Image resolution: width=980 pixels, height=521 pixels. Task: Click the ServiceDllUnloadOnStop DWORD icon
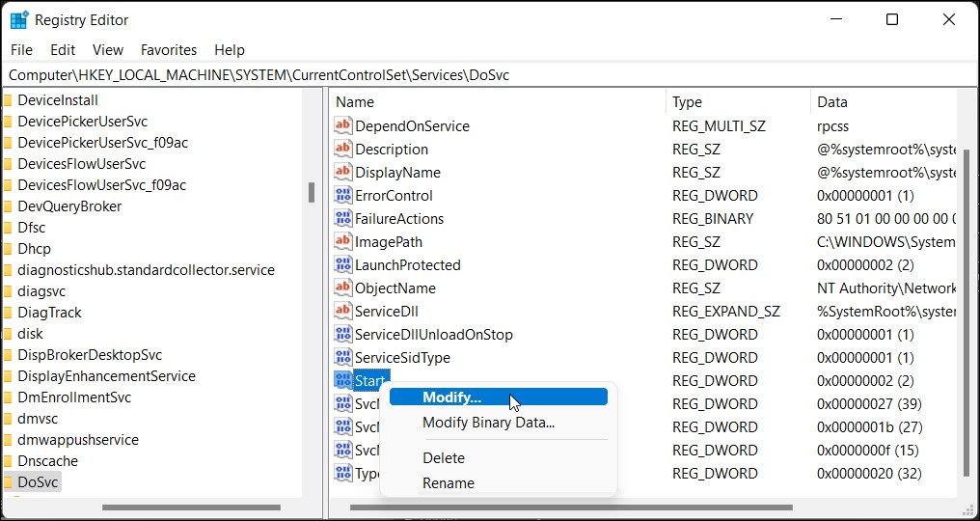pyautogui.click(x=343, y=334)
